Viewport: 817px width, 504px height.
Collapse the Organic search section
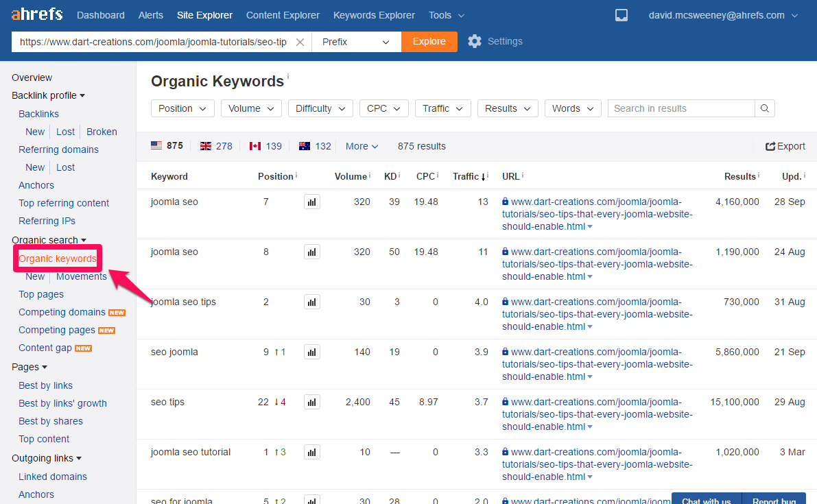pos(49,240)
